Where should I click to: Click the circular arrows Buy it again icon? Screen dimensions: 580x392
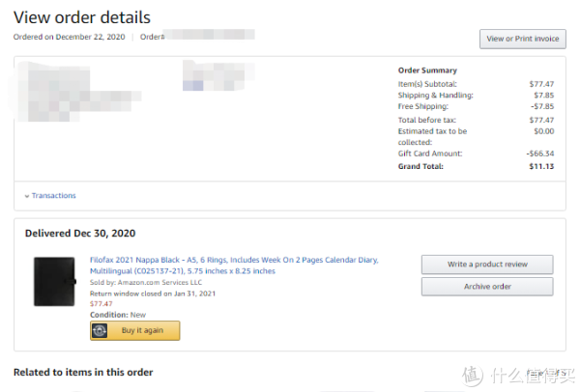[100, 330]
